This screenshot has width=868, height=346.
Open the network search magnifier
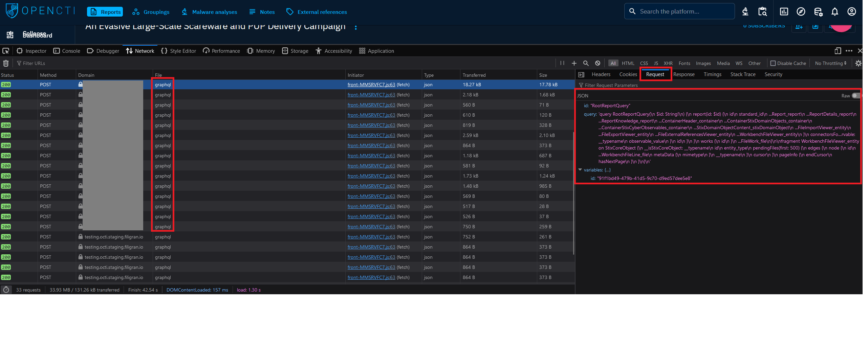[586, 63]
